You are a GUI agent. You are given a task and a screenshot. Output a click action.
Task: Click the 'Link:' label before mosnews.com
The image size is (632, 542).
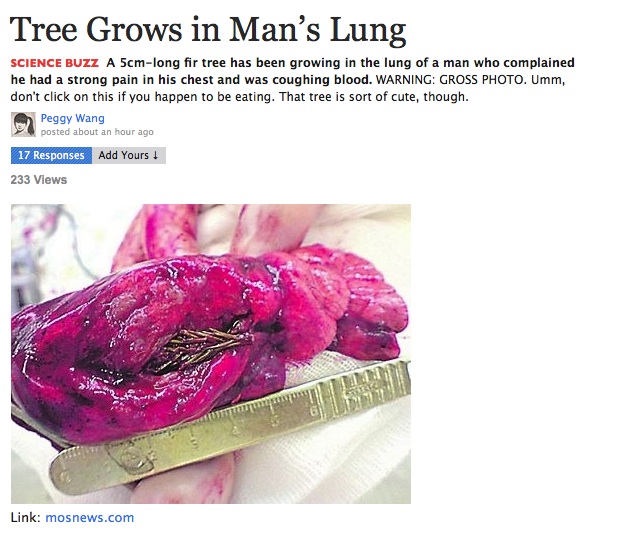[25, 517]
